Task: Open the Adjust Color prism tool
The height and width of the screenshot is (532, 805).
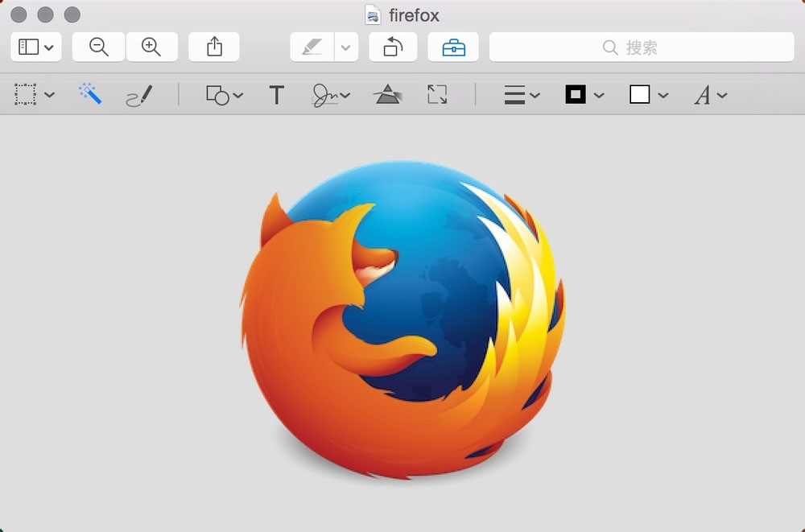Action: point(387,95)
